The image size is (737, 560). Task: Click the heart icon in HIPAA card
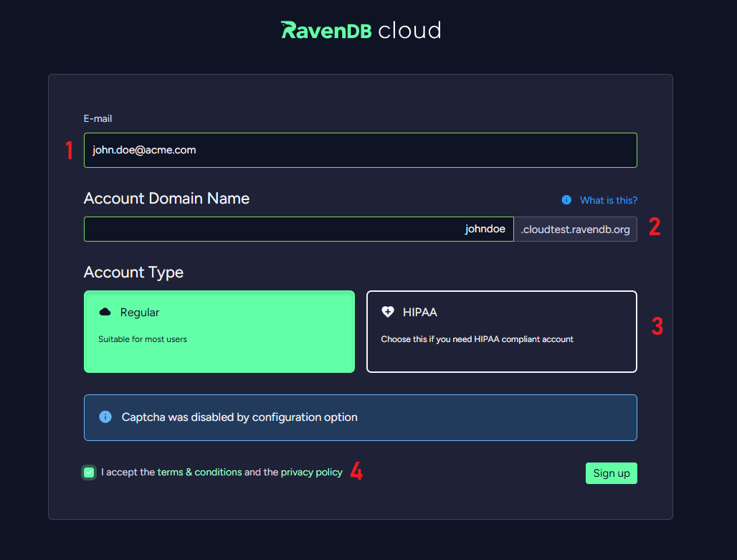(x=388, y=312)
